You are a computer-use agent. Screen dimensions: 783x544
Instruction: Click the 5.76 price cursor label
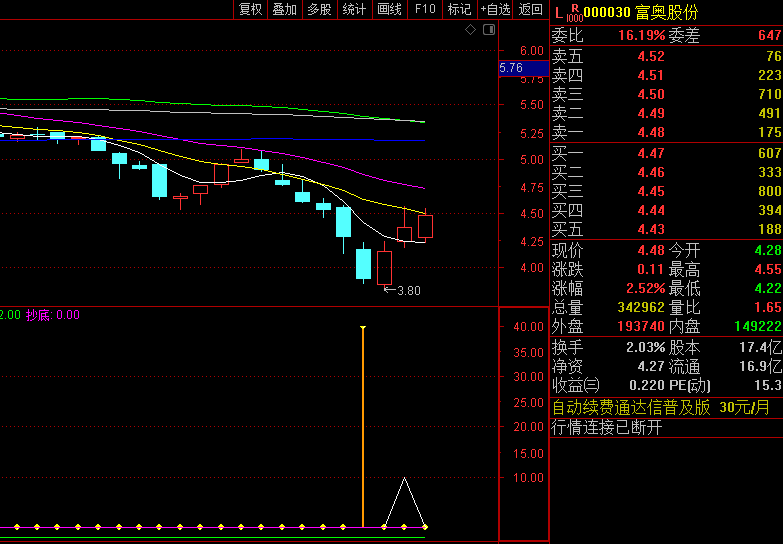click(523, 68)
